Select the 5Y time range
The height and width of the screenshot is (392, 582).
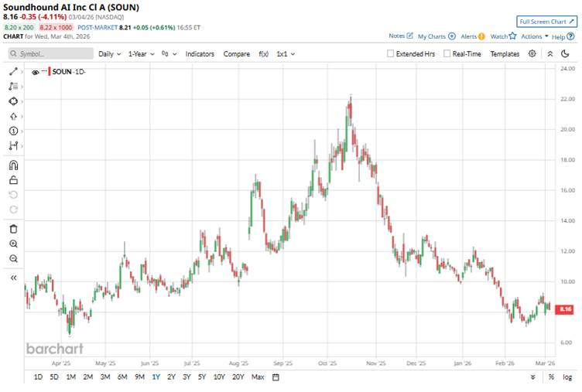pyautogui.click(x=201, y=377)
